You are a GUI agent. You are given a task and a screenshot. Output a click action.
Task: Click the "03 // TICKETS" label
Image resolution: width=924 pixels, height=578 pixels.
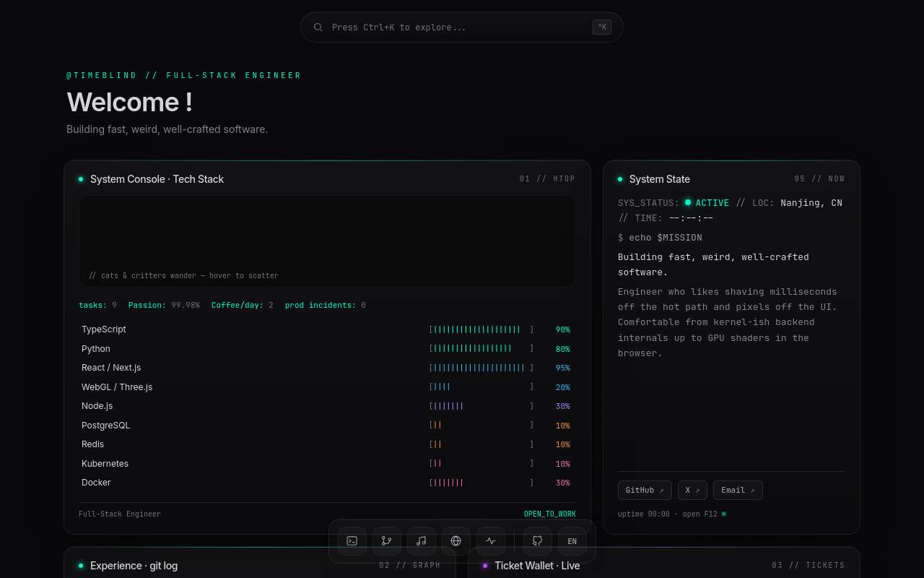click(808, 566)
